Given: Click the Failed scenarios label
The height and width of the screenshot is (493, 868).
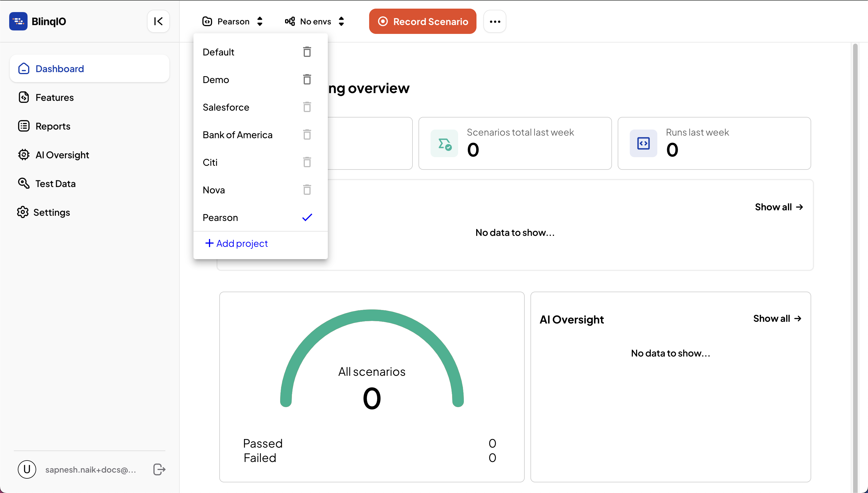Looking at the screenshot, I should click(260, 458).
